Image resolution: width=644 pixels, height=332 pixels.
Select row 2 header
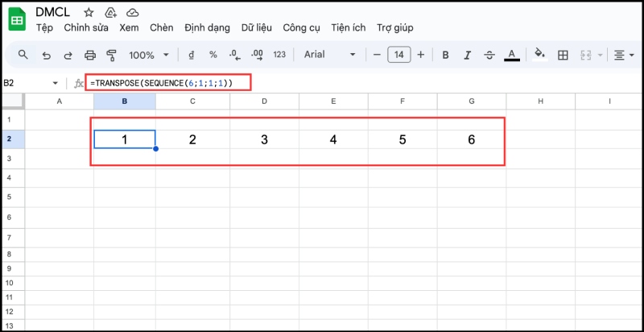click(13, 139)
